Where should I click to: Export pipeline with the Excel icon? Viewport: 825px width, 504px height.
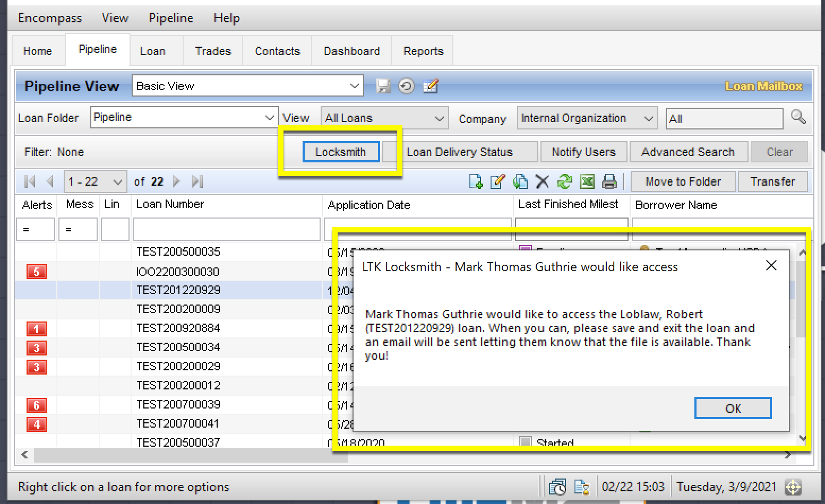[x=587, y=182]
